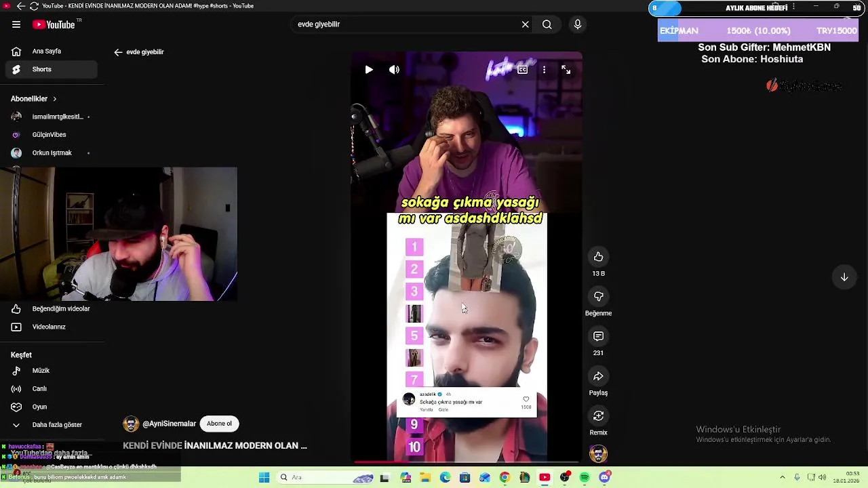Viewport: 868px width, 488px height.
Task: Open Oyun under Keşfet
Action: pos(52,407)
